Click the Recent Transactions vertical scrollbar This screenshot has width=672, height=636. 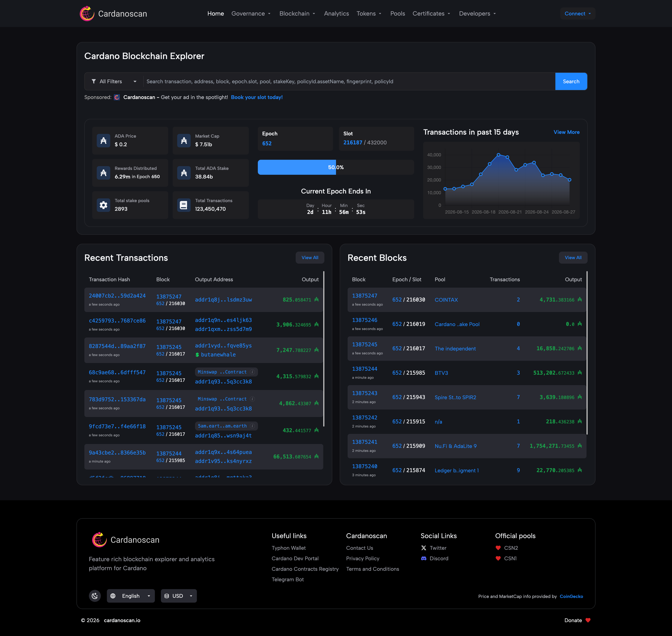point(324,349)
